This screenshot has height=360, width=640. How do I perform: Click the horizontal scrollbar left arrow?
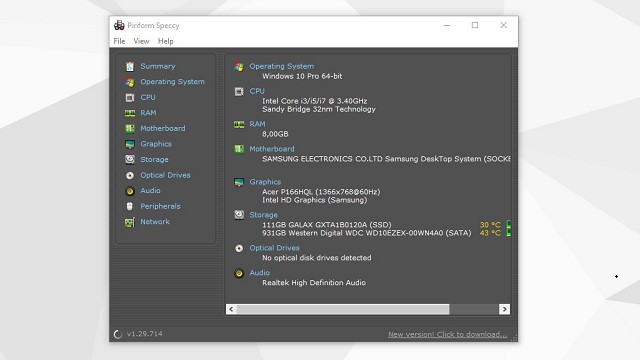coord(231,309)
